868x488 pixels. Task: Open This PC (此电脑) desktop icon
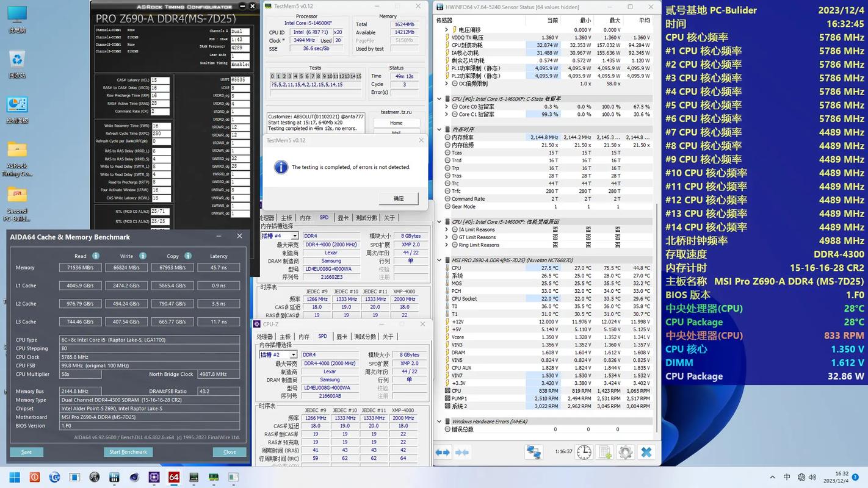coord(17,18)
